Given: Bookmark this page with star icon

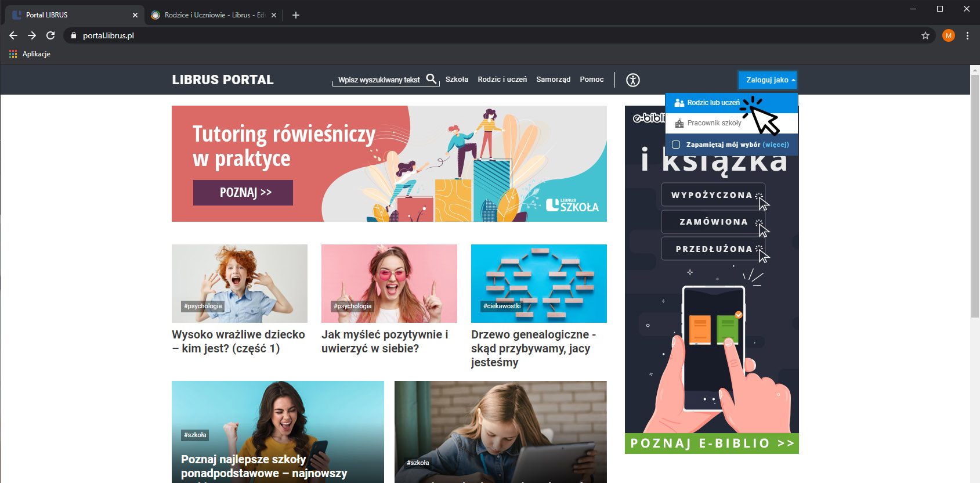Looking at the screenshot, I should [x=925, y=35].
